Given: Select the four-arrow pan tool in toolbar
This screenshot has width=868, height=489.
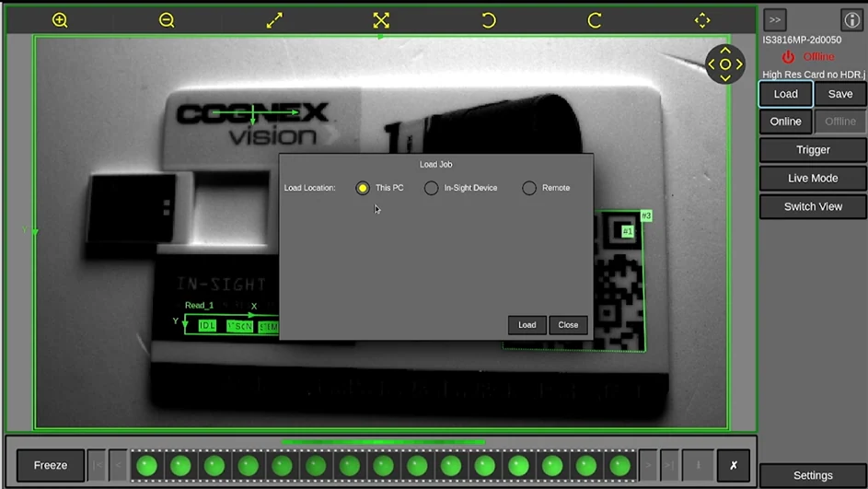Looking at the screenshot, I should coord(702,20).
